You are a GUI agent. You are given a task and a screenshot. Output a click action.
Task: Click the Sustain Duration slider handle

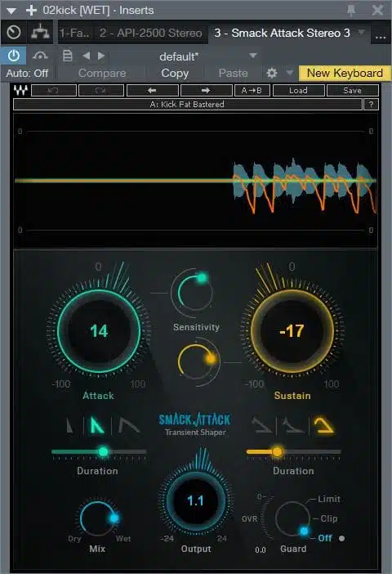[x=277, y=451]
